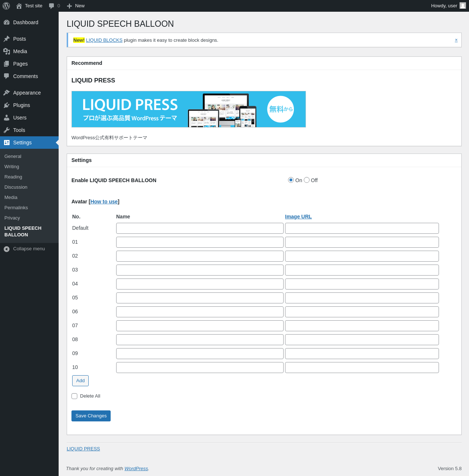Screen dimensions: 469x476
Task: Click the plus icon for New content
Action: pos(70,6)
